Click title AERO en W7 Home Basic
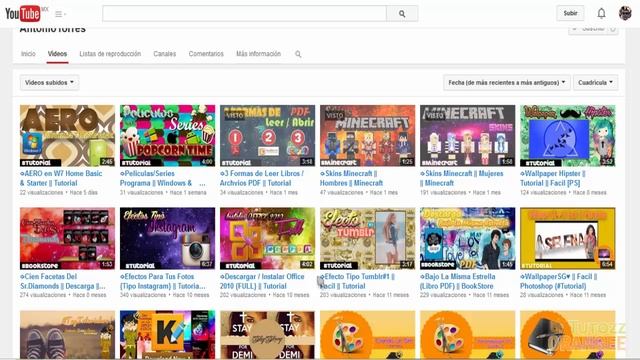640x360 pixels. pos(61,178)
